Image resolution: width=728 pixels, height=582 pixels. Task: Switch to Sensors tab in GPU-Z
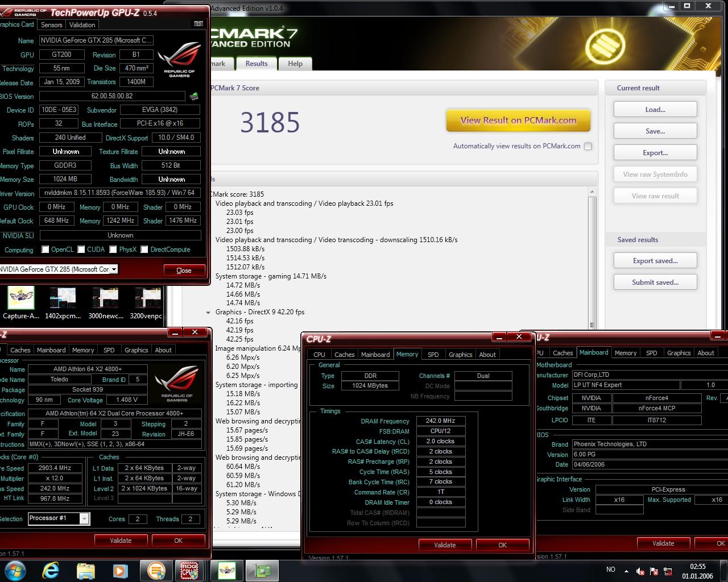51,25
